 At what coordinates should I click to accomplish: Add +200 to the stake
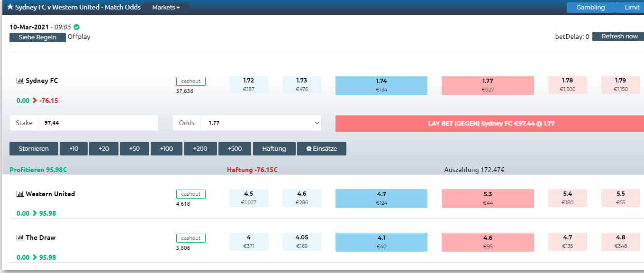(200, 149)
